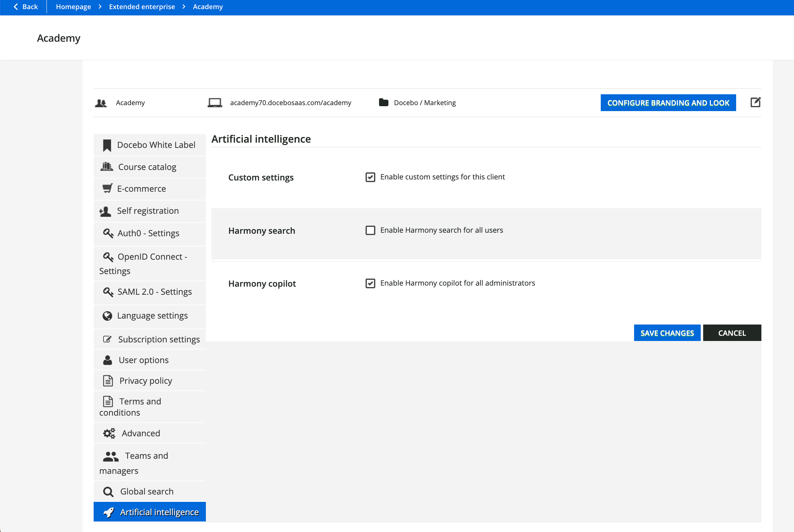Open the Privacy policy tab
794x532 pixels.
click(146, 381)
